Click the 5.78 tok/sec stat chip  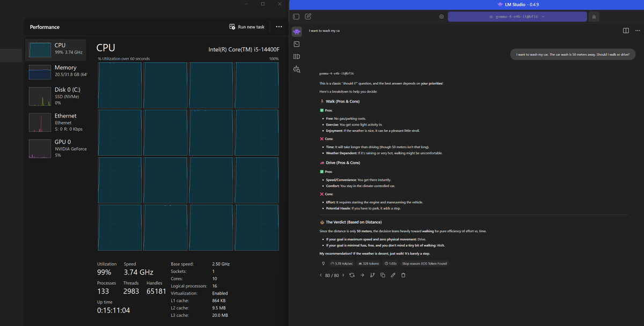click(341, 263)
